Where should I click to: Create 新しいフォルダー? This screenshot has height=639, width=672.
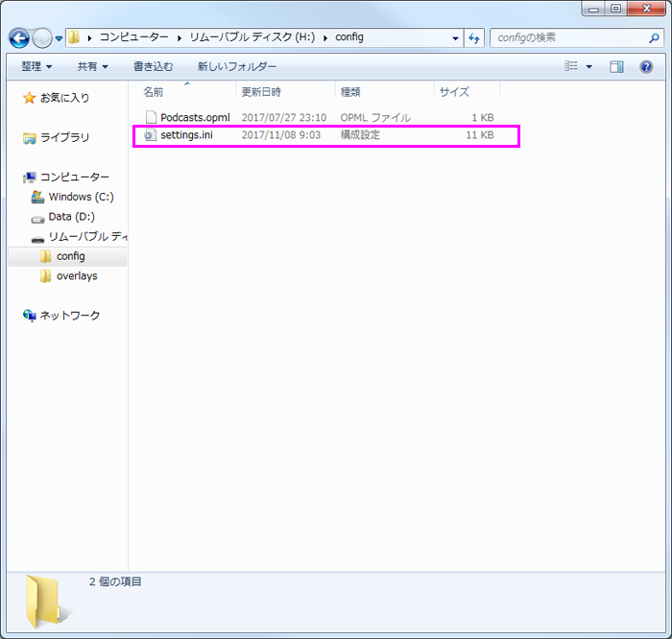click(236, 66)
